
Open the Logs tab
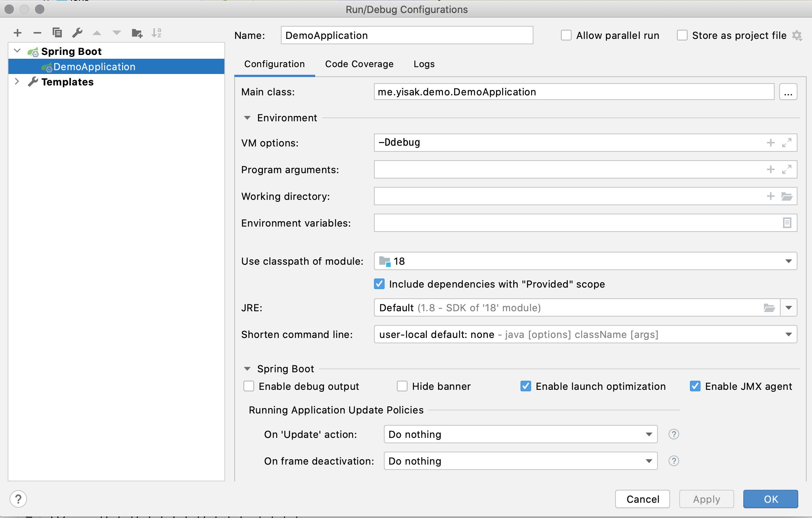(424, 64)
